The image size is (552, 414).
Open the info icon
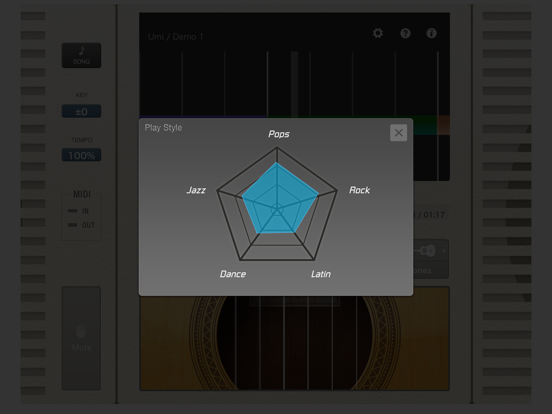pyautogui.click(x=432, y=33)
